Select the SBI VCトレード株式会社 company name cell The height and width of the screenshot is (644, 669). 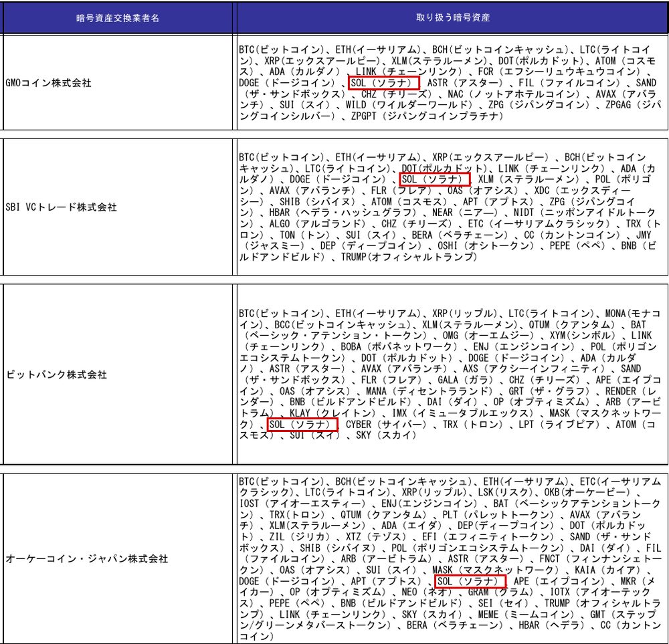(x=118, y=207)
